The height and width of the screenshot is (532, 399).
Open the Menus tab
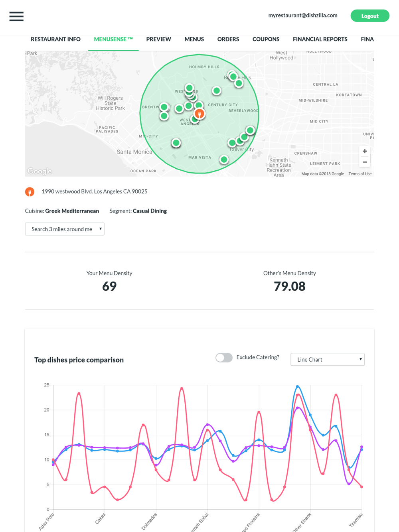pos(194,39)
